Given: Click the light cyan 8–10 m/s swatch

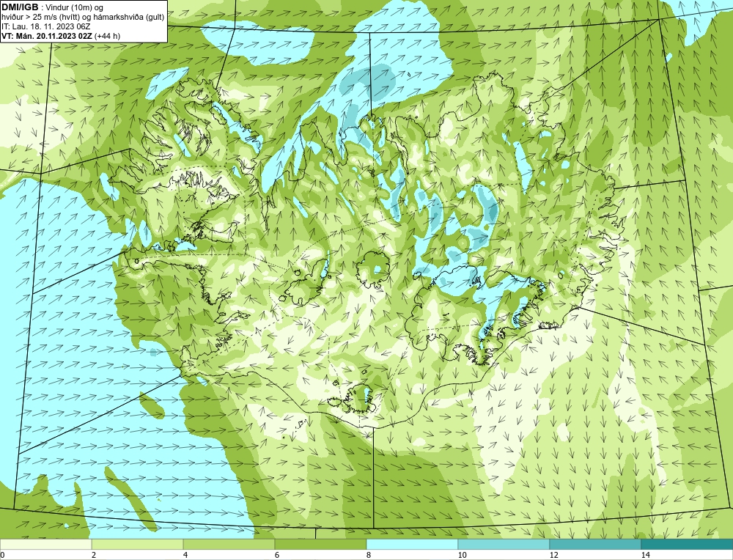Looking at the screenshot, I should click(412, 544).
